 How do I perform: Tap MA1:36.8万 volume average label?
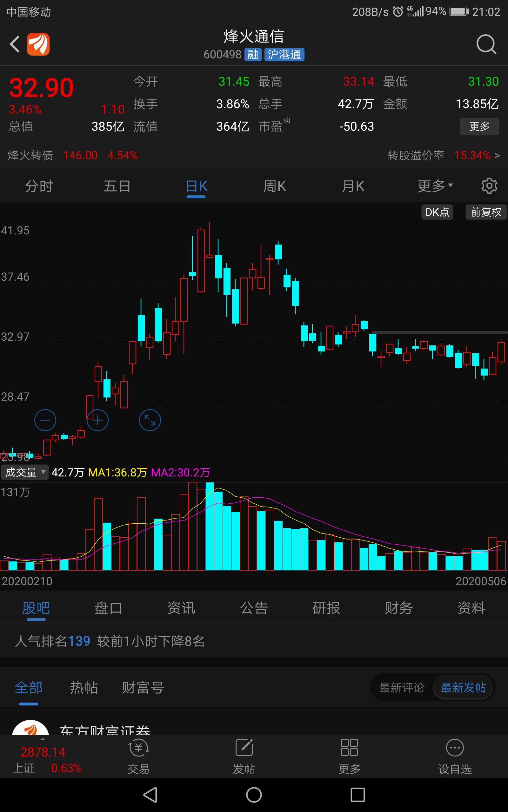(x=117, y=472)
